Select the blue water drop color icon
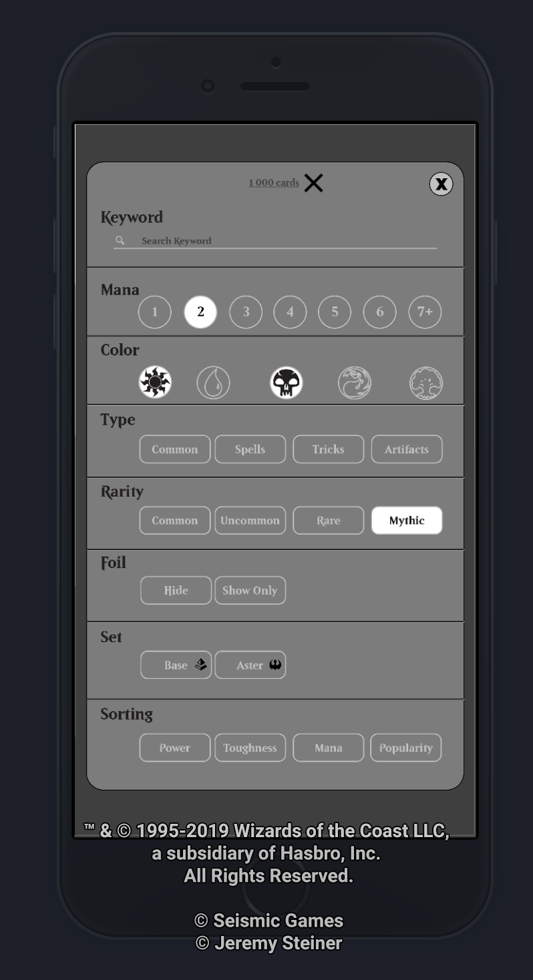The width and height of the screenshot is (533, 980). tap(213, 383)
